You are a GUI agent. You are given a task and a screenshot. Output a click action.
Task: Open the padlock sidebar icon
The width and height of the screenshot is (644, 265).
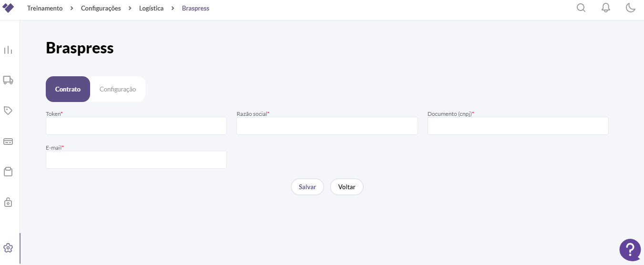(x=8, y=202)
